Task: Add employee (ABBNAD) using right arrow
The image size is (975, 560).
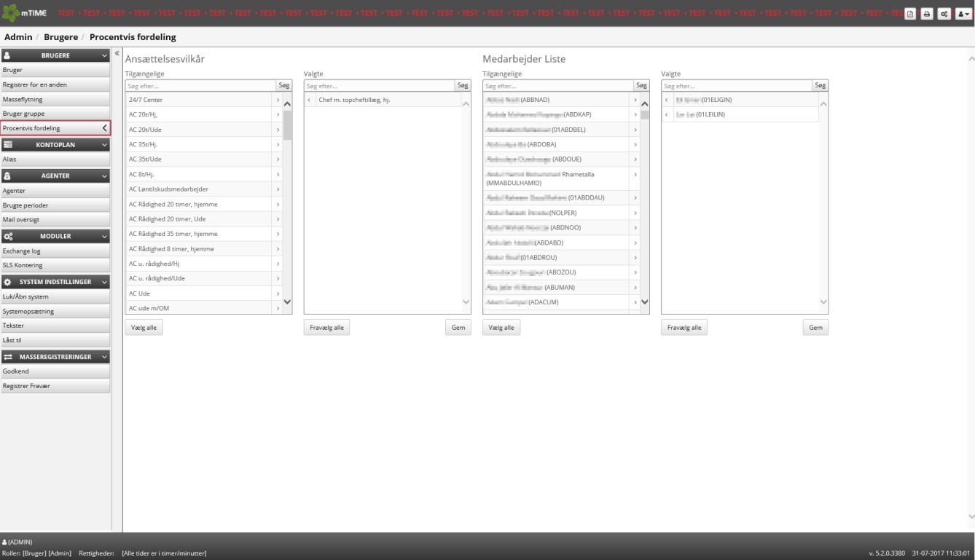Action: click(x=635, y=100)
